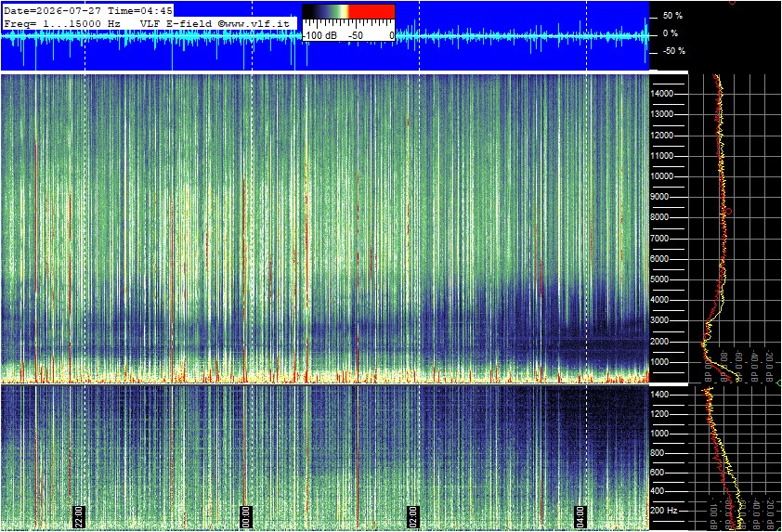
Task: Open the ©www.vlf.it credit text
Action: click(254, 23)
